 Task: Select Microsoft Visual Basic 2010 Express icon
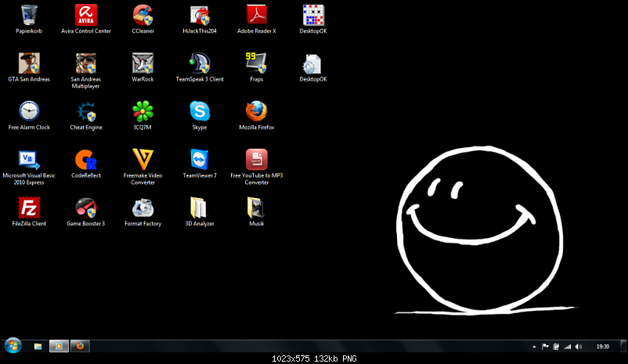29,160
